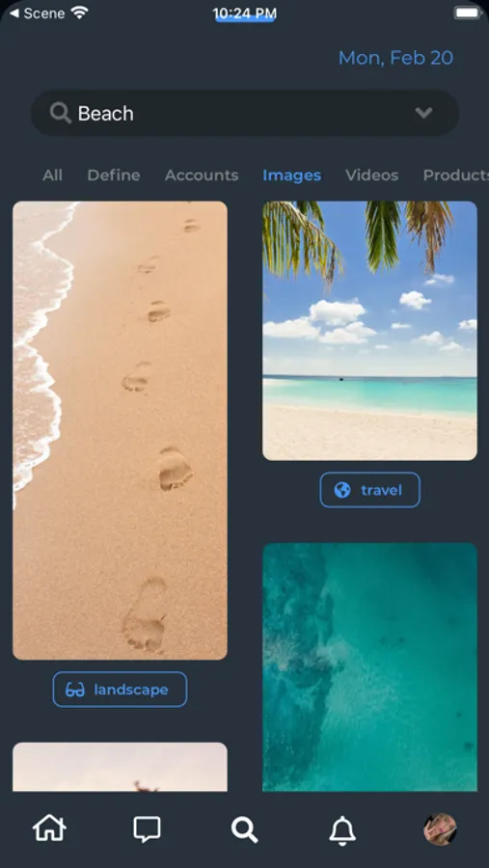
Task: Select the Images tab
Action: click(x=292, y=176)
